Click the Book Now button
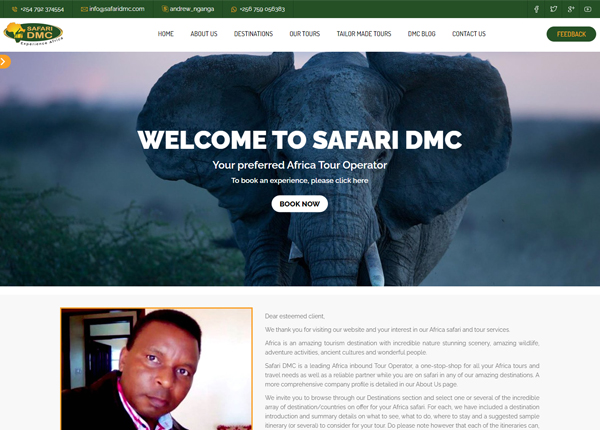The height and width of the screenshot is (430, 600). (x=300, y=204)
